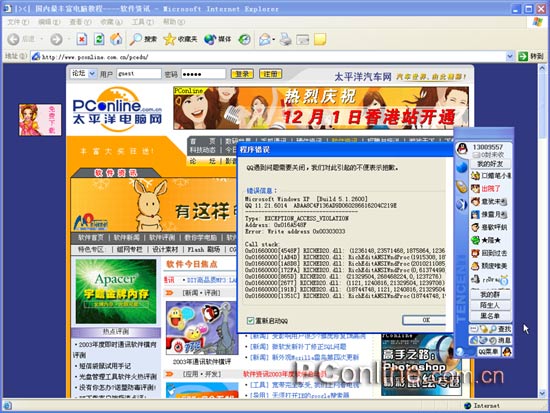
Task: Click OK in the 程序错误 dialog
Action: tap(424, 320)
